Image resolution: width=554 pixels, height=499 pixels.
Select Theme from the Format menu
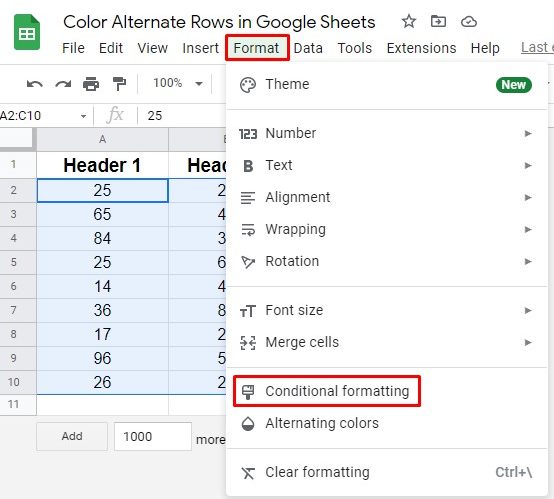(x=387, y=85)
